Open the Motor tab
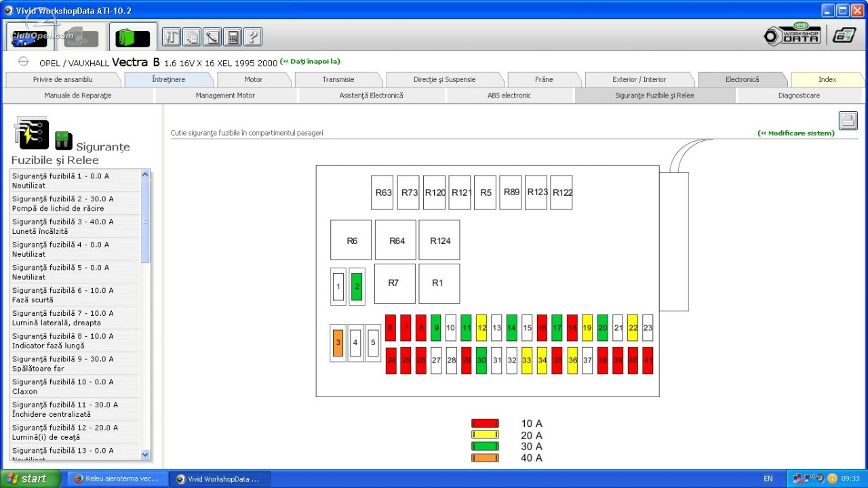 click(x=254, y=79)
